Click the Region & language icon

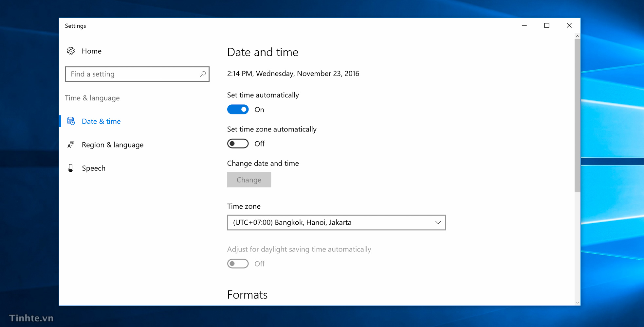click(x=71, y=145)
